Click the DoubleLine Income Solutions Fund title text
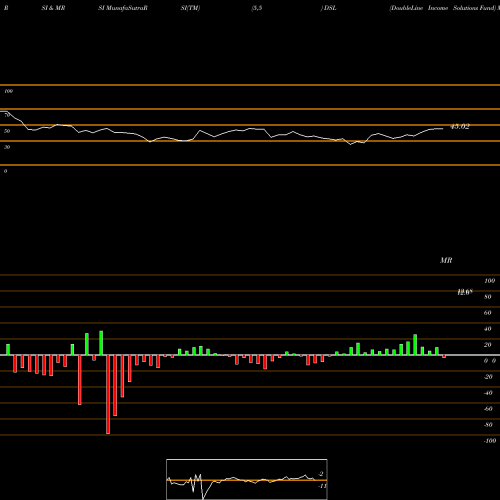Viewport: 500px width, 500px height. tap(442, 8)
